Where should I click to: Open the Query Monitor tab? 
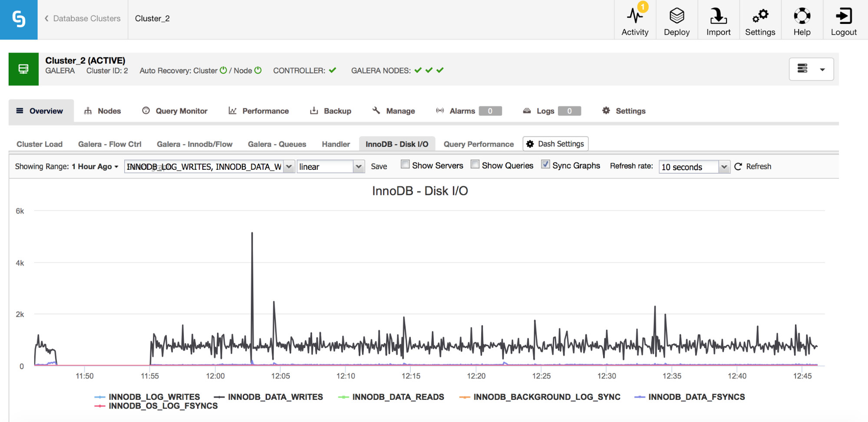point(175,111)
